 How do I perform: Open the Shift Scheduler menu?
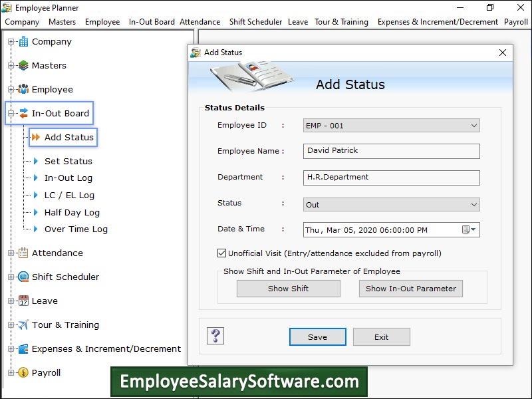tap(255, 22)
